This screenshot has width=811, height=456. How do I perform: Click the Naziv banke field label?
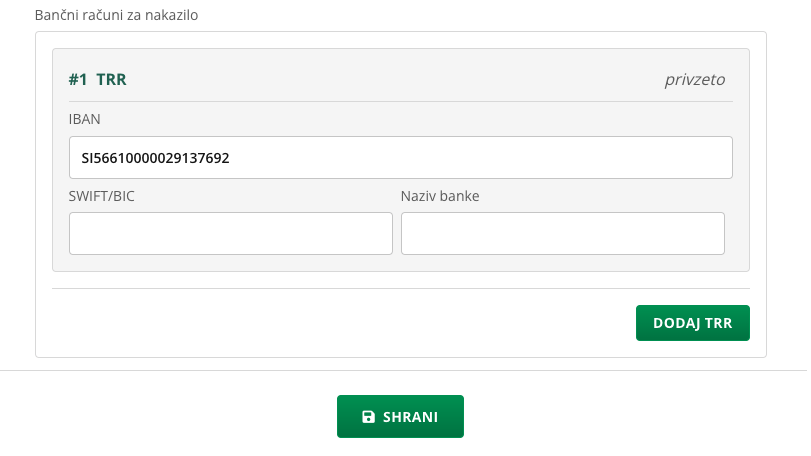(x=440, y=196)
